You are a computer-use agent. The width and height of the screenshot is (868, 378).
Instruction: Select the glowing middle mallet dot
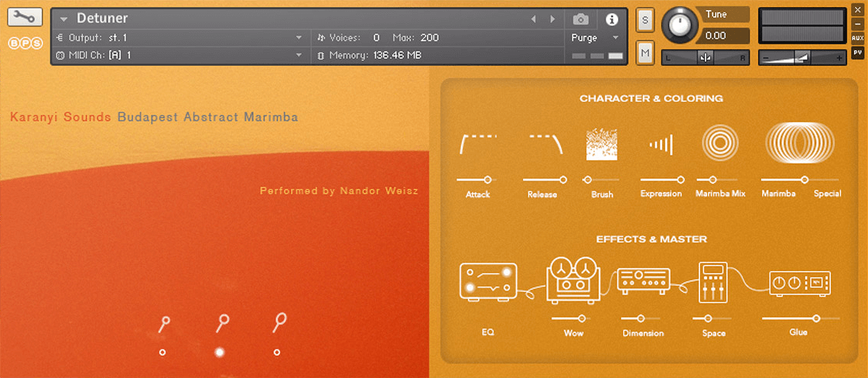(x=220, y=352)
